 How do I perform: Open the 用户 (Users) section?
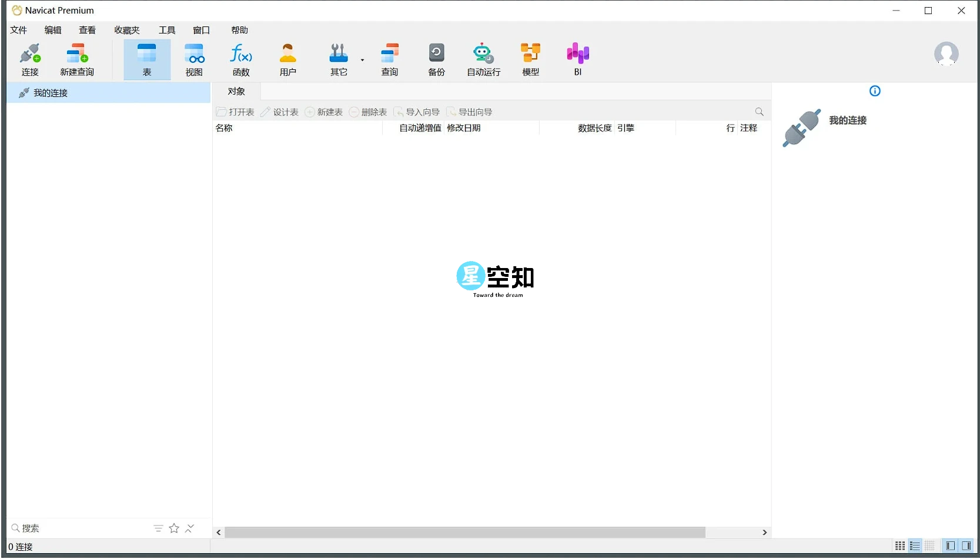(x=287, y=59)
